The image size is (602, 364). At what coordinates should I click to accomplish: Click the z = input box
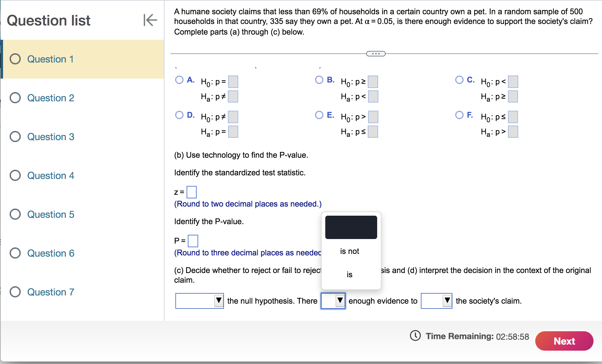click(x=191, y=192)
